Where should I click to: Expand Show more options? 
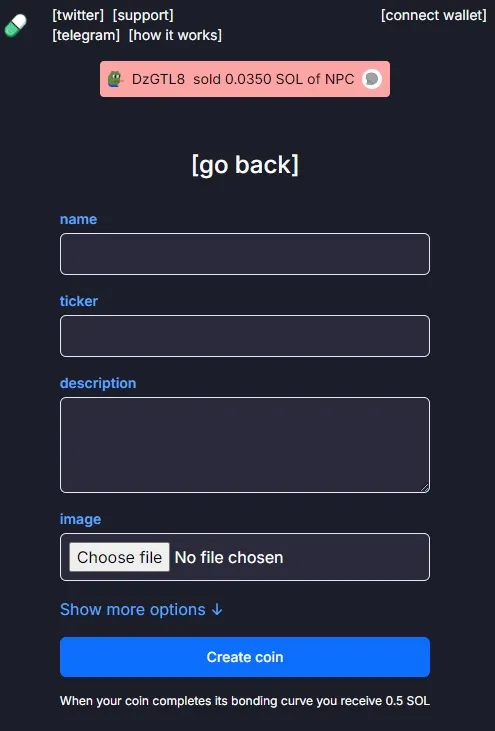141,609
